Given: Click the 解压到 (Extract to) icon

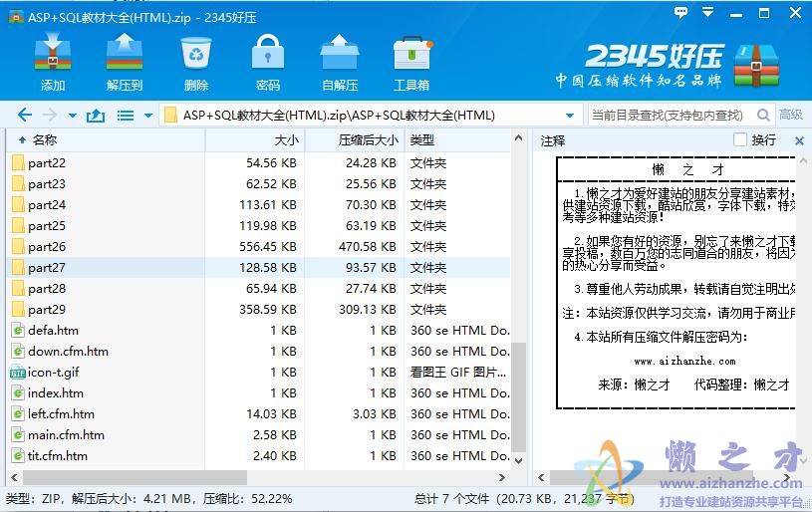Looking at the screenshot, I should (x=125, y=52).
